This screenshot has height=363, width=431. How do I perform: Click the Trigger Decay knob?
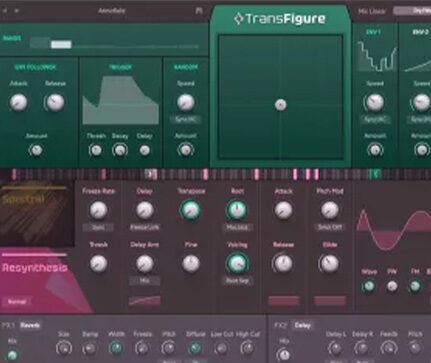pos(120,150)
